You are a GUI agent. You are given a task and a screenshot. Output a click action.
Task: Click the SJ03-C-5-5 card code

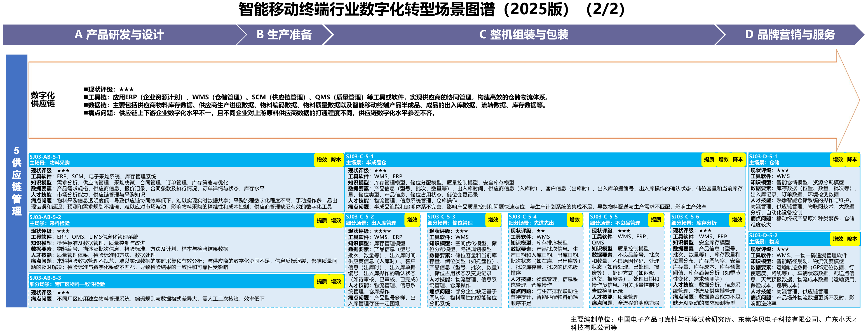[x=604, y=217]
